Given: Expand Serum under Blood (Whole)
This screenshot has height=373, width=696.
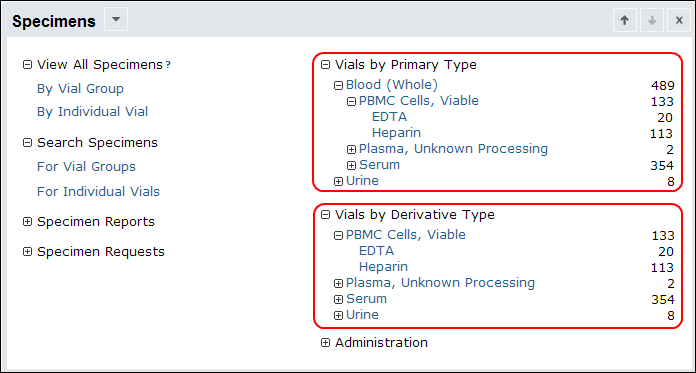Looking at the screenshot, I should click(352, 166).
